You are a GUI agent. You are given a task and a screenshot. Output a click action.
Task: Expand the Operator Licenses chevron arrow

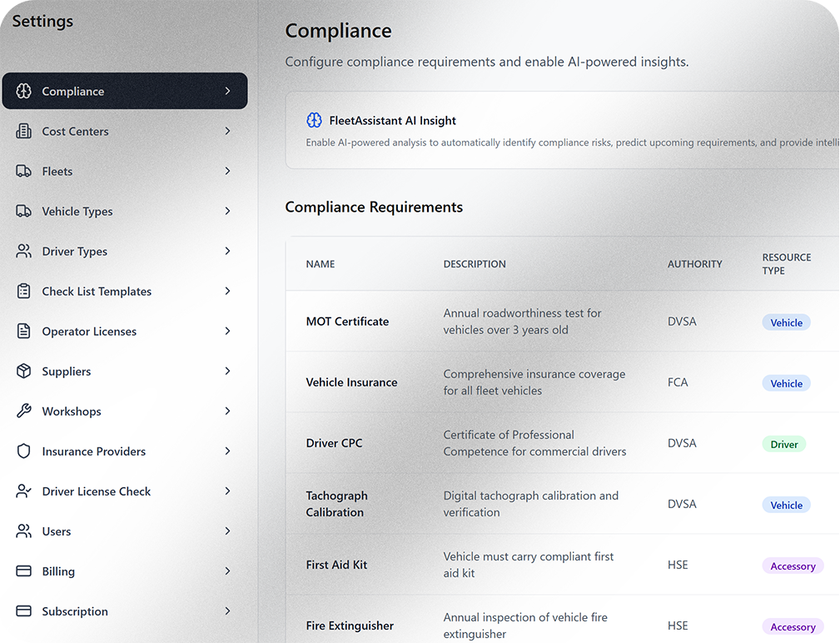point(227,331)
